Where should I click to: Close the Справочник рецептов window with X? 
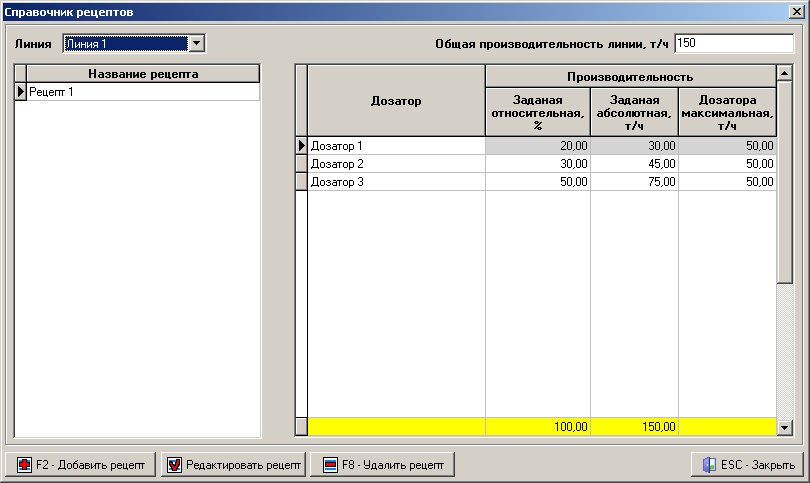797,12
